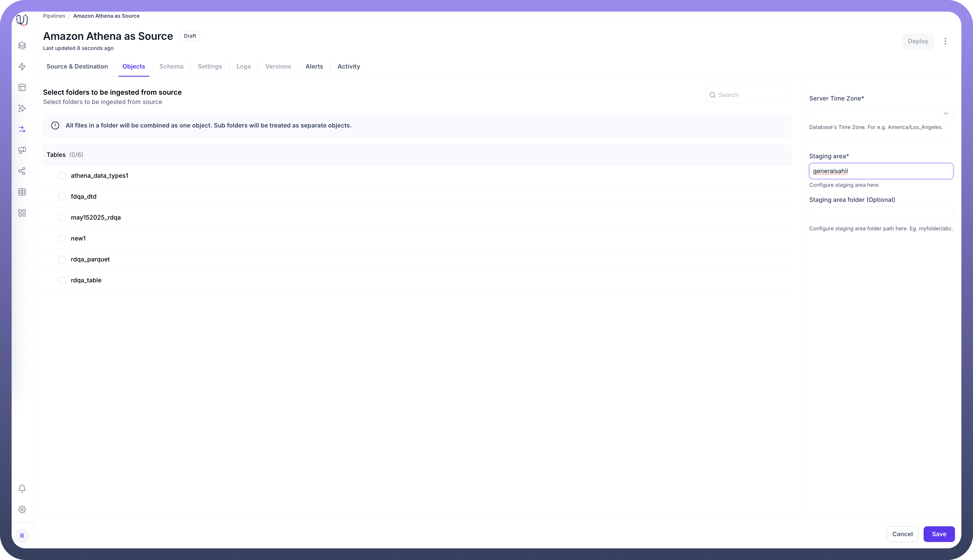Image resolution: width=973 pixels, height=560 pixels.
Task: Click the Pipelines breadcrumb link
Action: coord(54,16)
